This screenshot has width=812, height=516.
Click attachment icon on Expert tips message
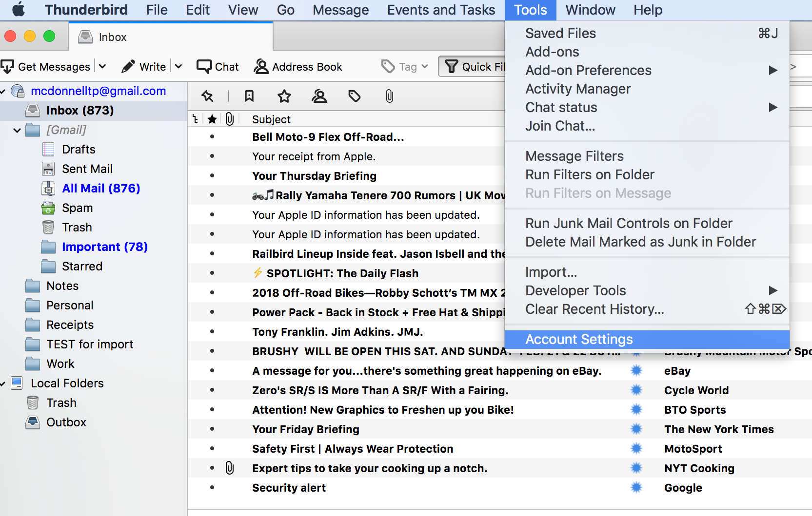tap(230, 468)
